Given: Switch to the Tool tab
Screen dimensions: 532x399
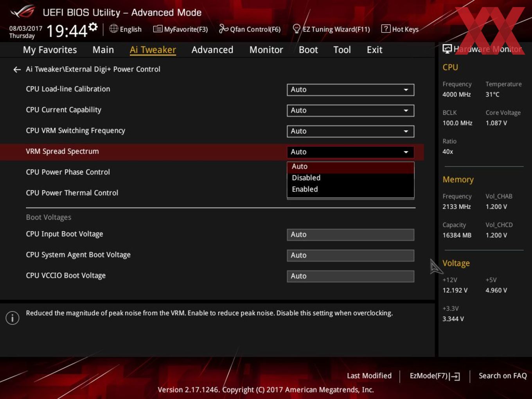Looking at the screenshot, I should pos(342,50).
